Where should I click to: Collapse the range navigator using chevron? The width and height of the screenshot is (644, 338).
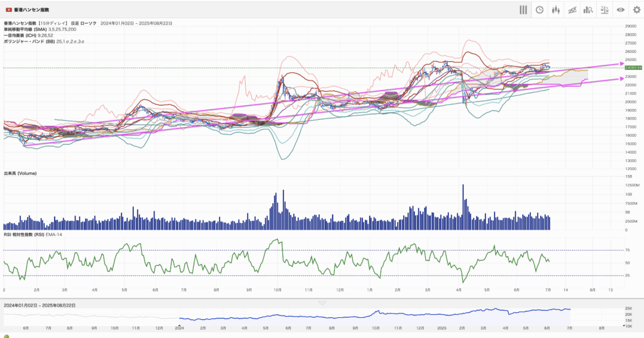point(322,302)
